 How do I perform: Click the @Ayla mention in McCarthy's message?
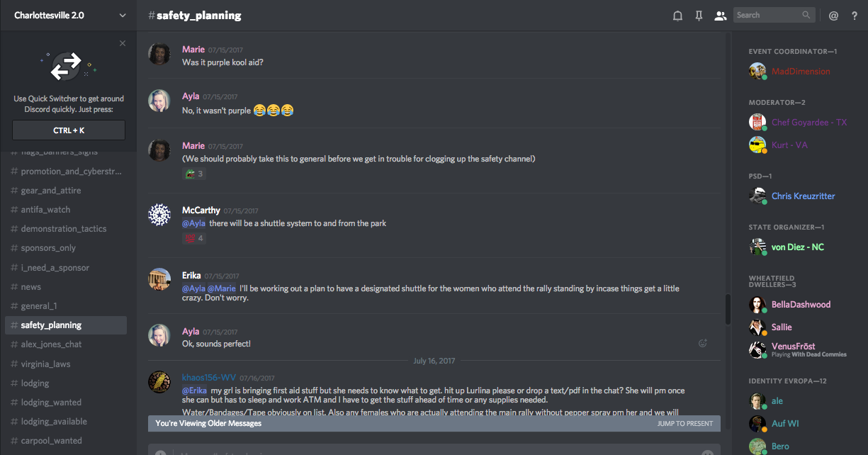tap(193, 223)
